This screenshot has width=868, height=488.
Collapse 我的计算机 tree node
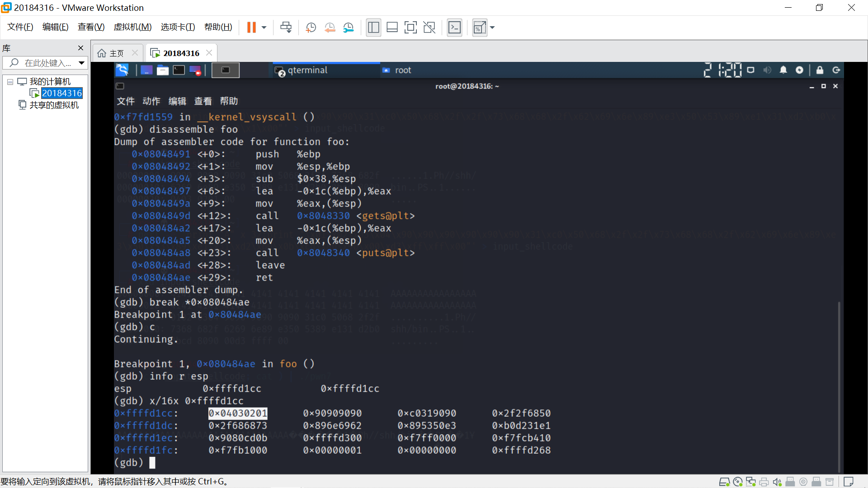(x=10, y=82)
